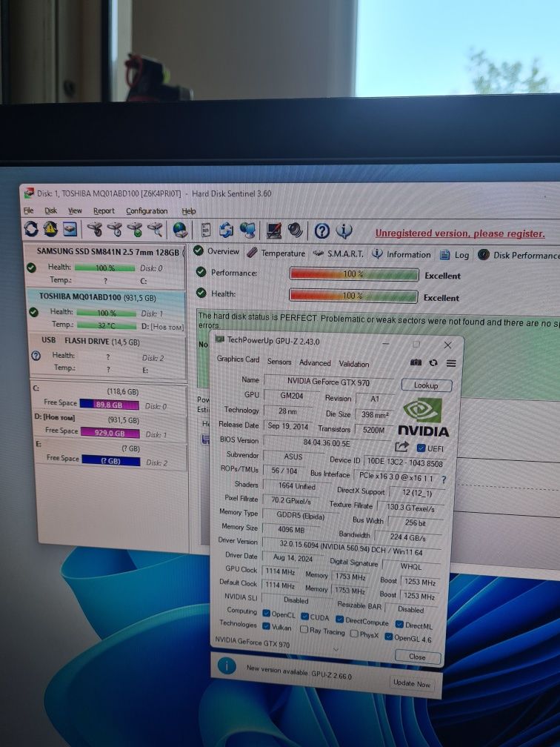The height and width of the screenshot is (747, 560).
Task: Click the report document toolbar icon
Action: pyautogui.click(x=206, y=230)
